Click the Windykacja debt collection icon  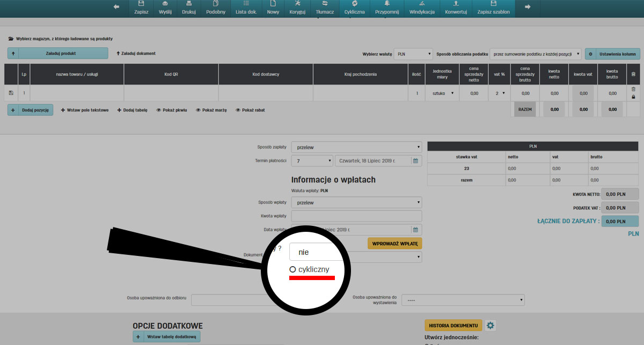pos(422,4)
